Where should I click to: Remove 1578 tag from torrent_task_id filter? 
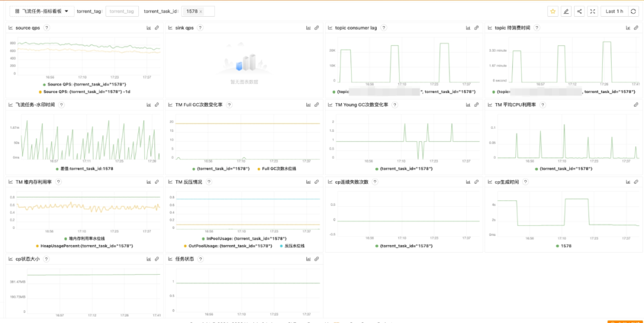click(x=201, y=12)
